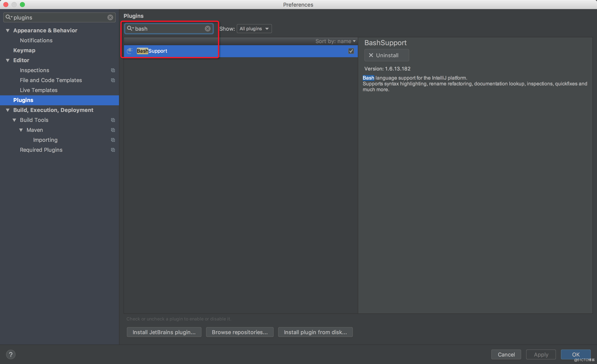Disable the BashSupport plugin checkbox
The image size is (597, 364).
pyautogui.click(x=351, y=51)
